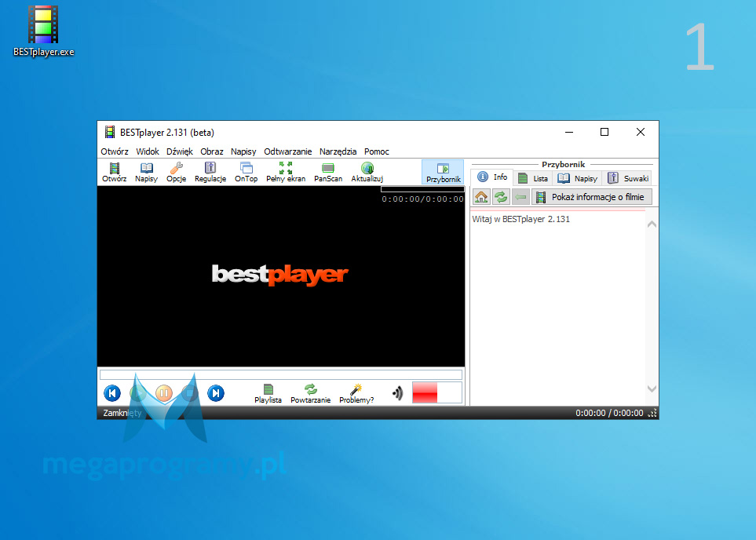Viewport: 756px width, 540px height.
Task: Toggle the OnTop window toolbar button
Action: (x=246, y=172)
